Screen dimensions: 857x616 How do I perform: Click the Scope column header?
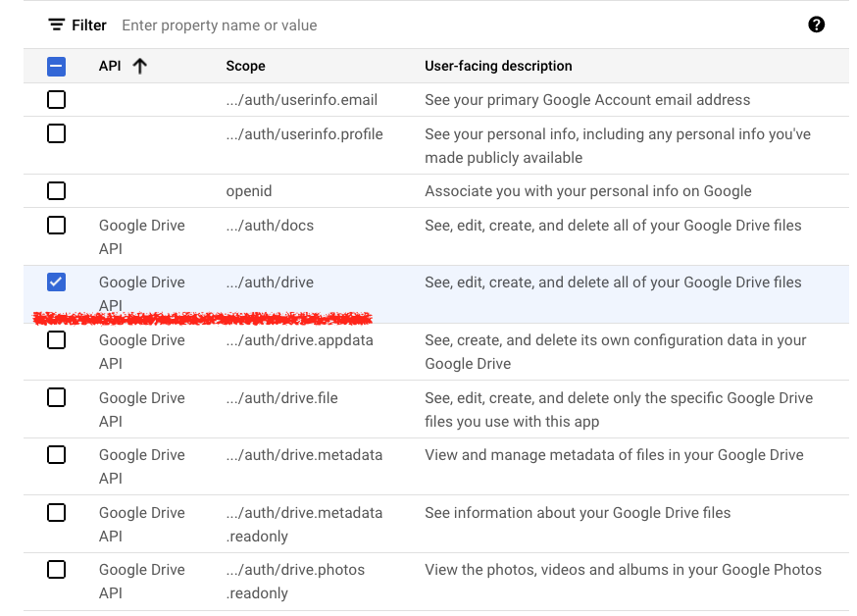(245, 66)
